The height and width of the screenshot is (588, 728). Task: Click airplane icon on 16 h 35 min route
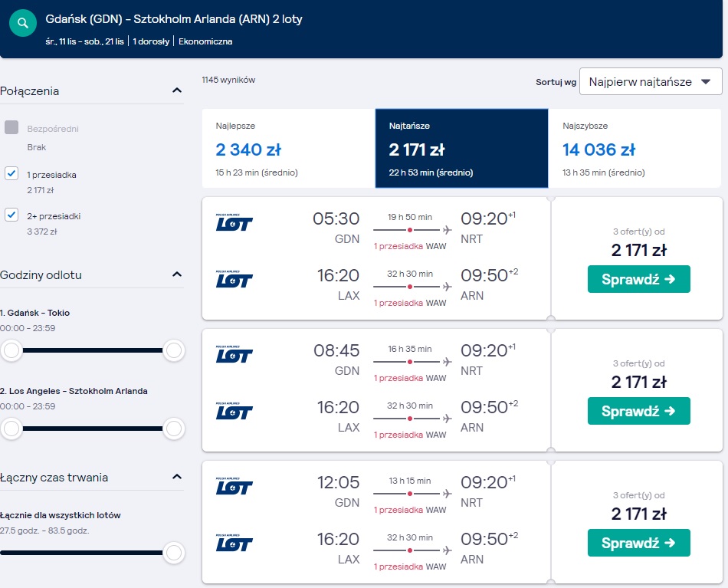pos(447,362)
